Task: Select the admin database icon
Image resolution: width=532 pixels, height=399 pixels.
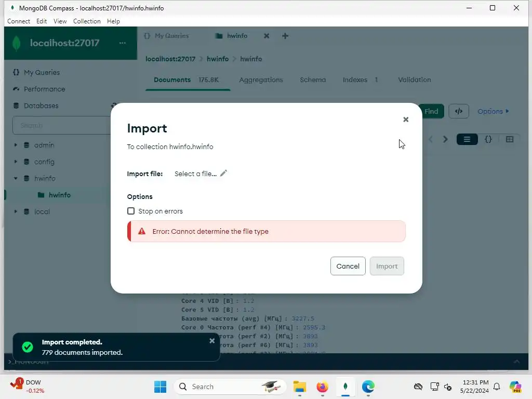Action: (26, 145)
